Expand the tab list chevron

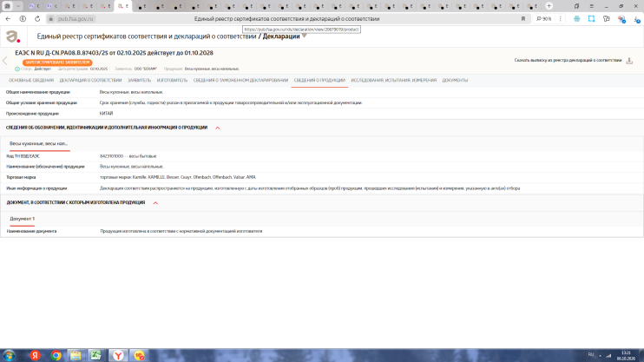coord(18,6)
